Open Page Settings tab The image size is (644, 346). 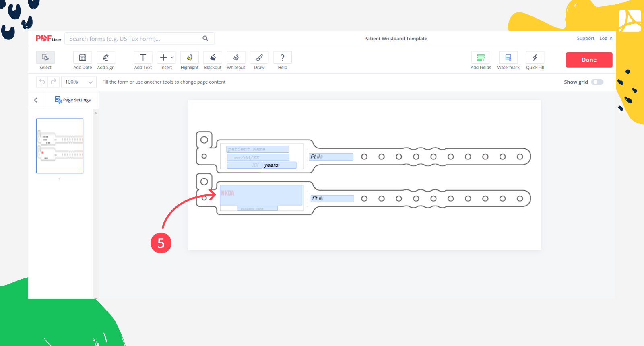(x=73, y=100)
